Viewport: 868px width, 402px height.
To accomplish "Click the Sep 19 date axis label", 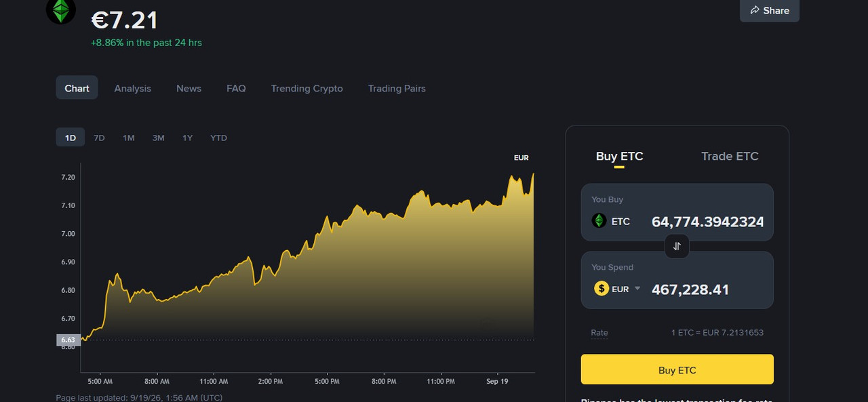I will coord(497,382).
